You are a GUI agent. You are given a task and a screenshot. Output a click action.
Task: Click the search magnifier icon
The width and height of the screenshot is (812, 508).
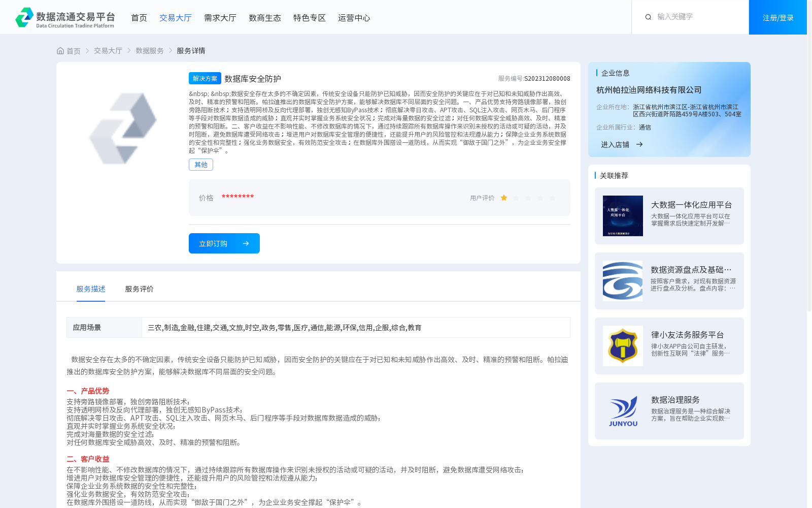tap(648, 17)
